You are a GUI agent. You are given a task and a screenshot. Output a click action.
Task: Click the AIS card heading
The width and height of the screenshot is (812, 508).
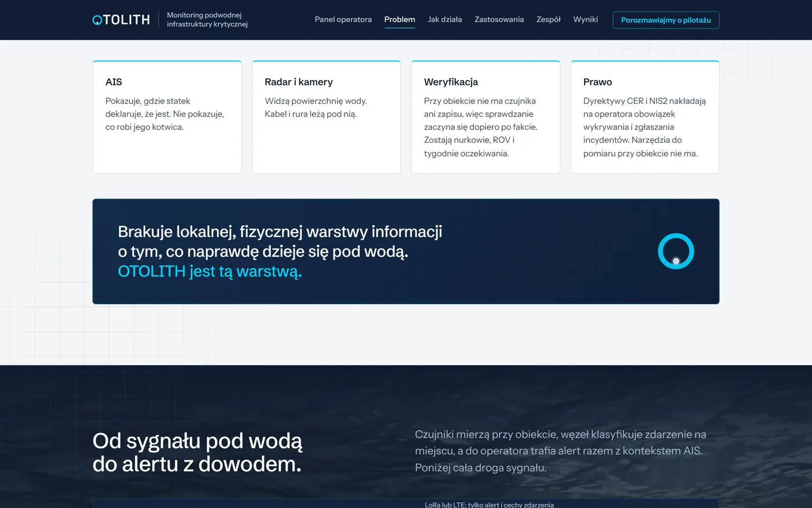coord(114,82)
